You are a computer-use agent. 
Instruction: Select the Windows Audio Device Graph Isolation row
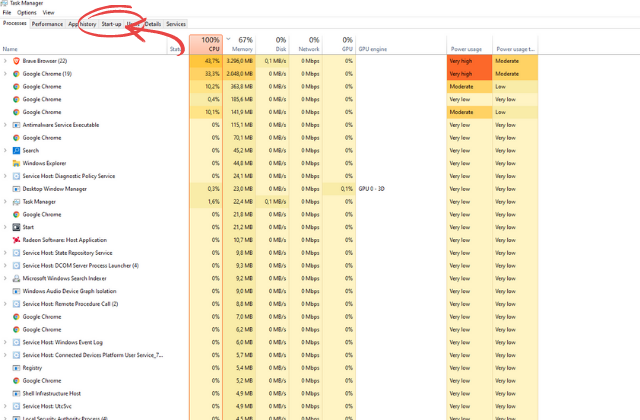coord(269,291)
